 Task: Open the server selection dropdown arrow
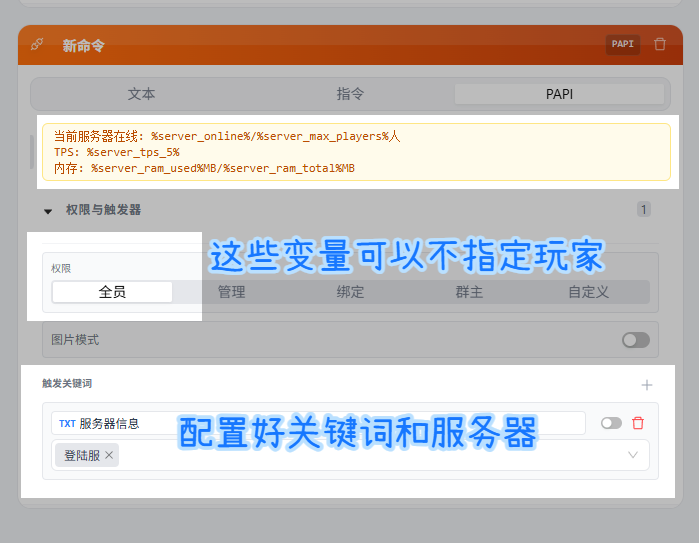632,455
